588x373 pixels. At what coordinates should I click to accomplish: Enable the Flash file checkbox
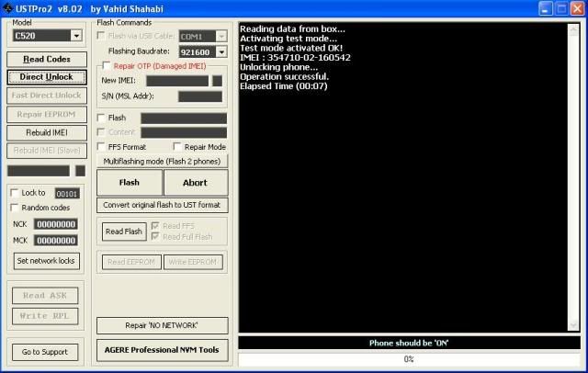pyautogui.click(x=101, y=118)
